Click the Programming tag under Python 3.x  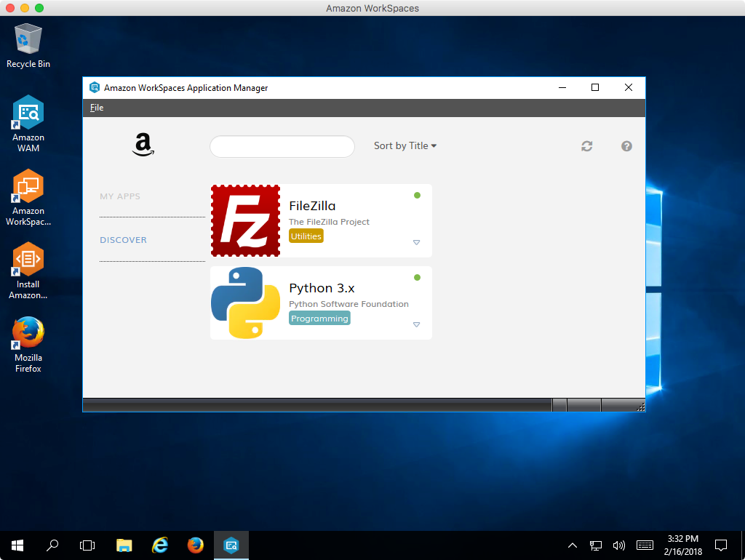coord(319,318)
